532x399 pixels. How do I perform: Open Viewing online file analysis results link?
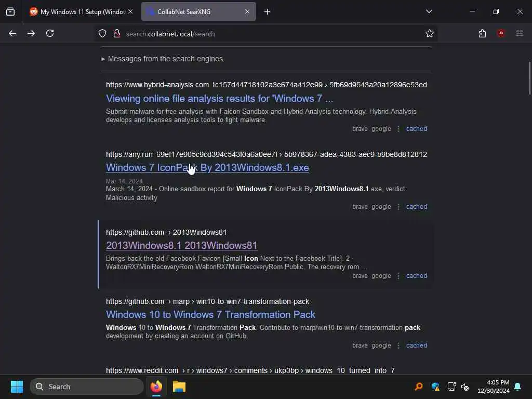[220, 98]
